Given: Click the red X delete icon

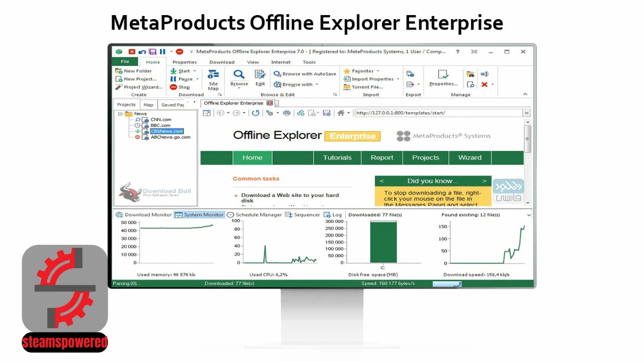Looking at the screenshot, I should (484, 84).
